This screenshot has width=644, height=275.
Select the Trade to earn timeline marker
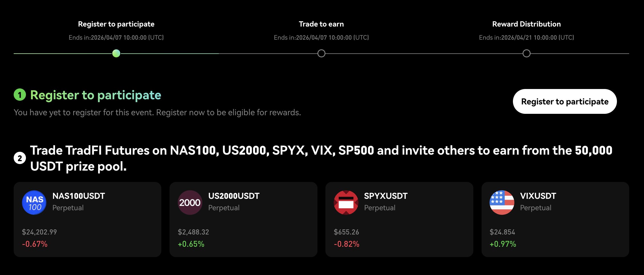(x=321, y=53)
